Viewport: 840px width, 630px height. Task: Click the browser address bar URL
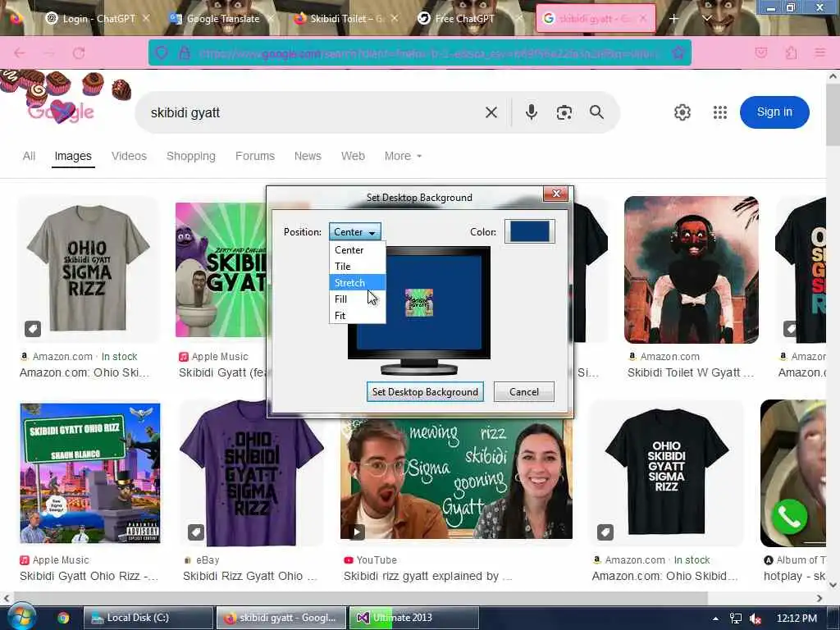428,53
